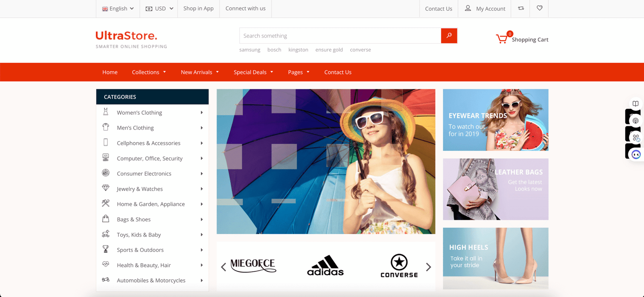Select the Adidas brand logo
Image resolution: width=644 pixels, height=297 pixels.
[x=325, y=266]
